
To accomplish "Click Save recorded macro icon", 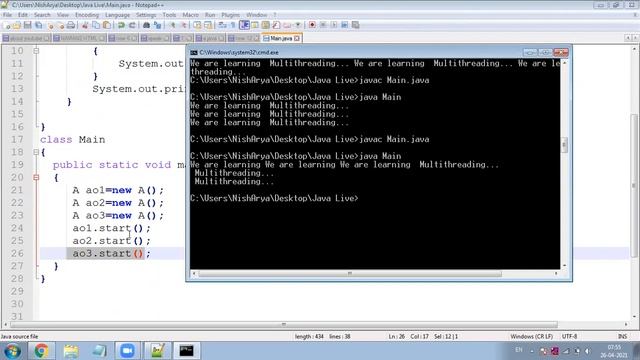I will [356, 25].
